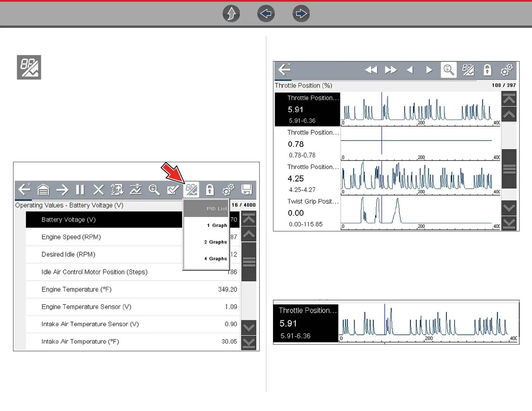The height and width of the screenshot is (411, 532).
Task: Skip back multiple frames with rewind icon
Action: tap(371, 70)
